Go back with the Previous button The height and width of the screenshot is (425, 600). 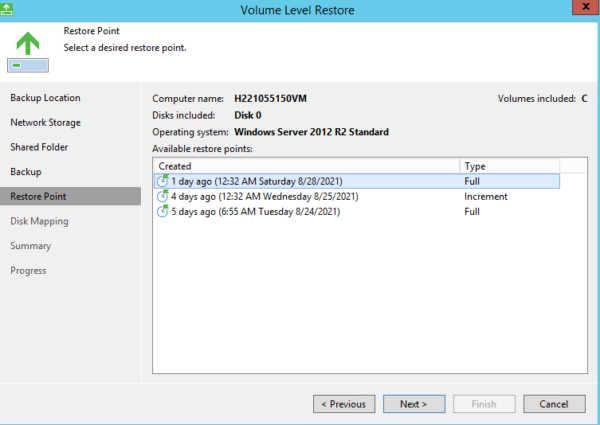343,404
